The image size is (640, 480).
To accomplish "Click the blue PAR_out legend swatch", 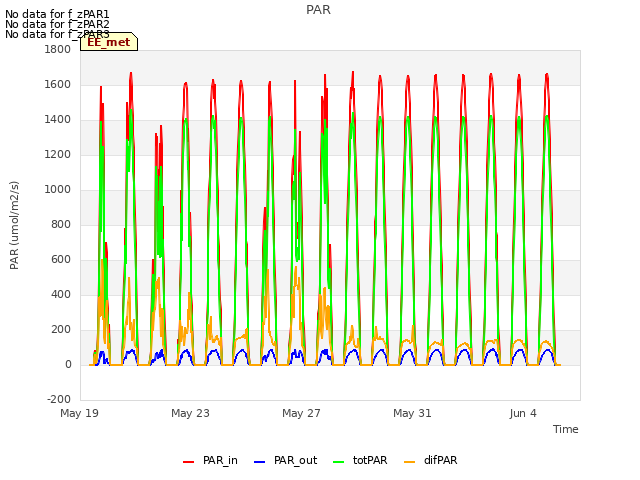I will click(x=260, y=462).
